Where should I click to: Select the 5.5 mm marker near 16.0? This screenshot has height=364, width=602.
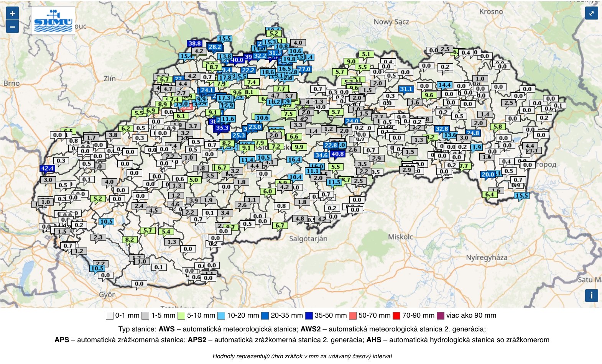[336, 167]
